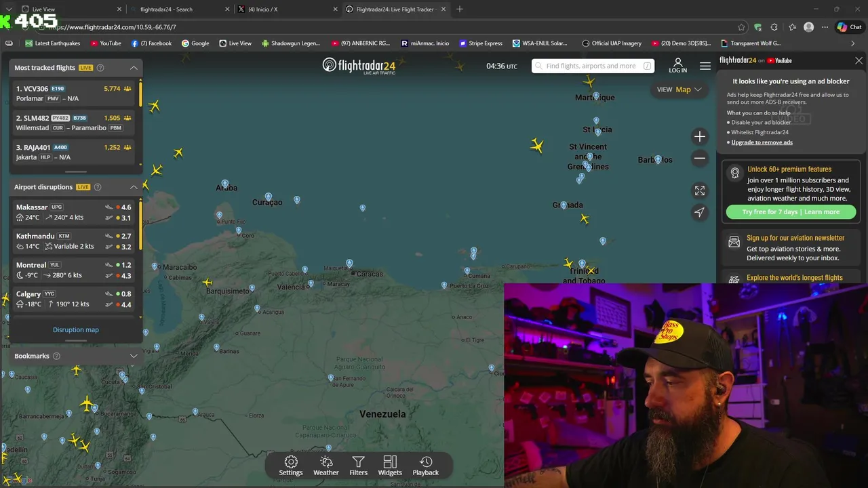Open Montreal airport disruption row

tap(75, 270)
